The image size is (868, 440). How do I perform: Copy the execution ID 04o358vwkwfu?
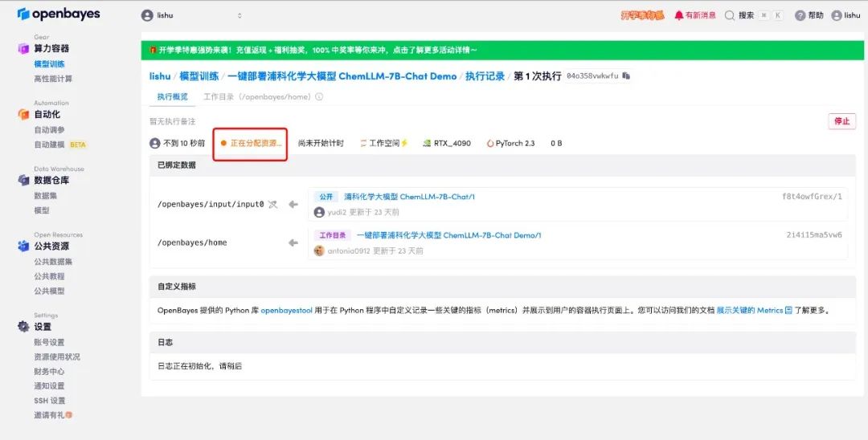tap(627, 76)
